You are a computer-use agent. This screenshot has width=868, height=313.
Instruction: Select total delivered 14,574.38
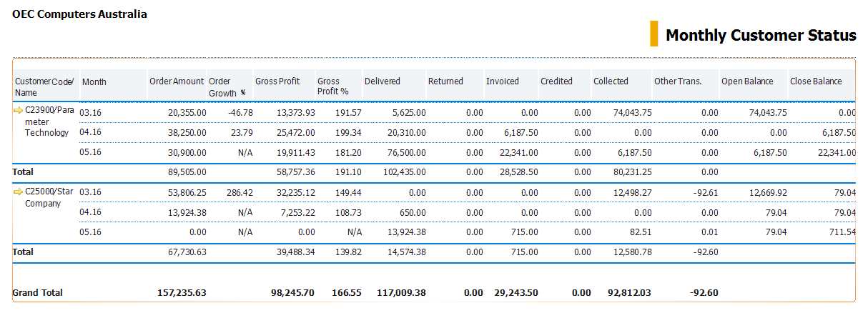407,252
